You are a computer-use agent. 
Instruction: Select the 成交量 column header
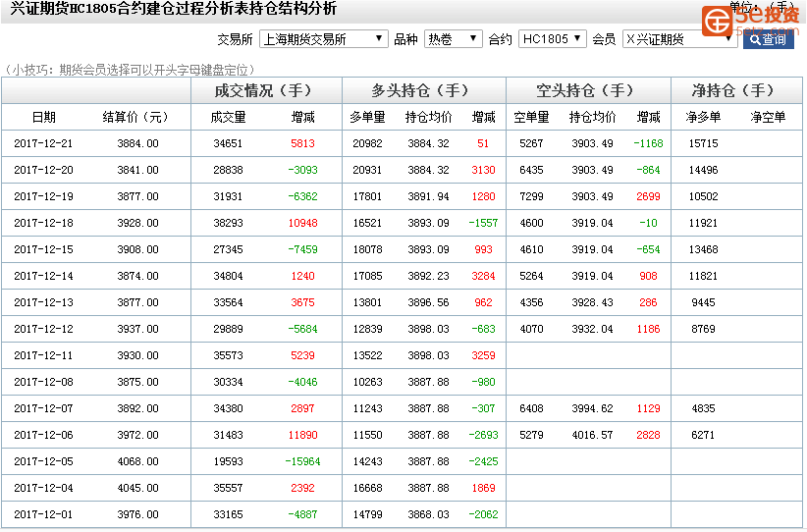point(228,118)
